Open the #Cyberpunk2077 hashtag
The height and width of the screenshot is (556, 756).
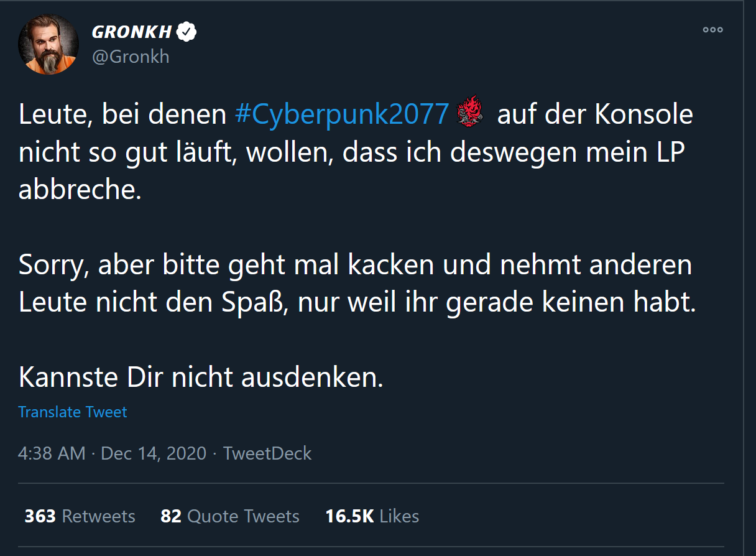coord(341,115)
